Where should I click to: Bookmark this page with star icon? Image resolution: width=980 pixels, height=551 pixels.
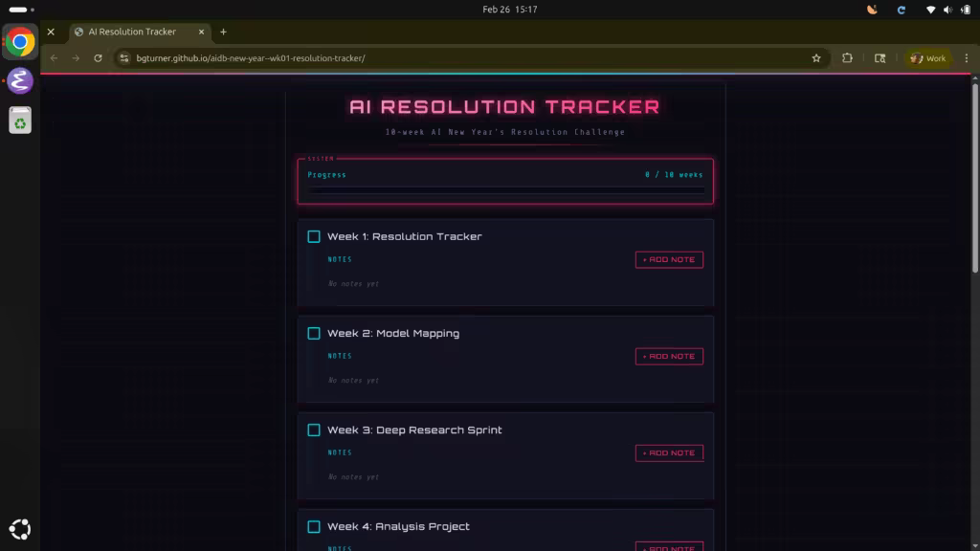point(816,58)
